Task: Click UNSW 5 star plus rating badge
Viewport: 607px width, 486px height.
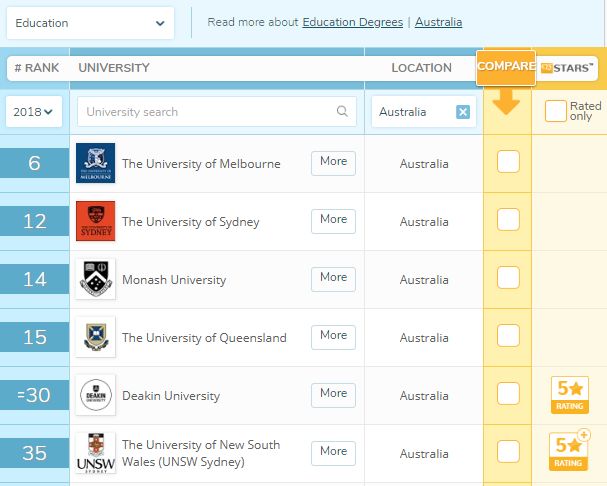Action: point(569,451)
